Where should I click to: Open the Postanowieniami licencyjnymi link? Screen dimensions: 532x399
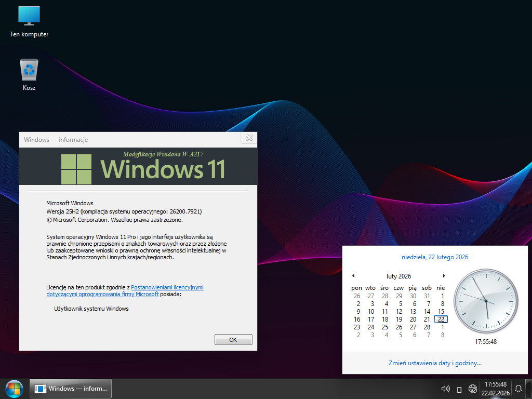(x=167, y=287)
